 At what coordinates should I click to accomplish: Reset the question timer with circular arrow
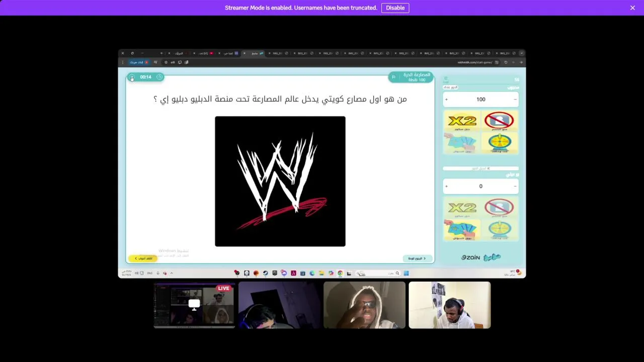coord(159,77)
